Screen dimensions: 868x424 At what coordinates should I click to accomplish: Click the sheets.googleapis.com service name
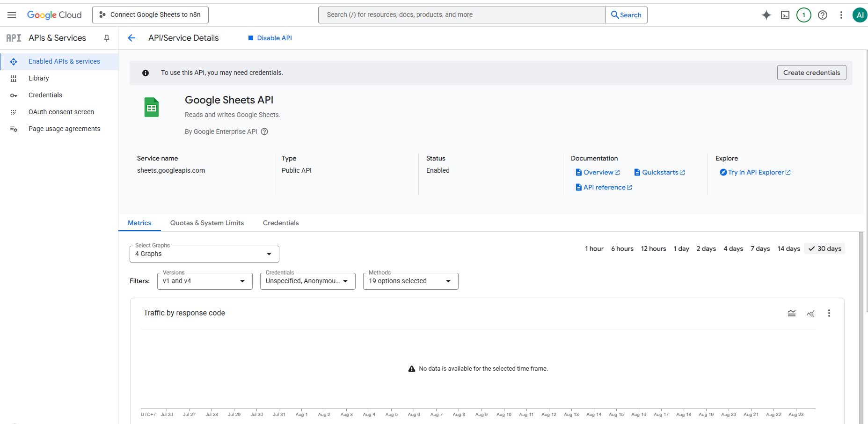click(x=171, y=170)
